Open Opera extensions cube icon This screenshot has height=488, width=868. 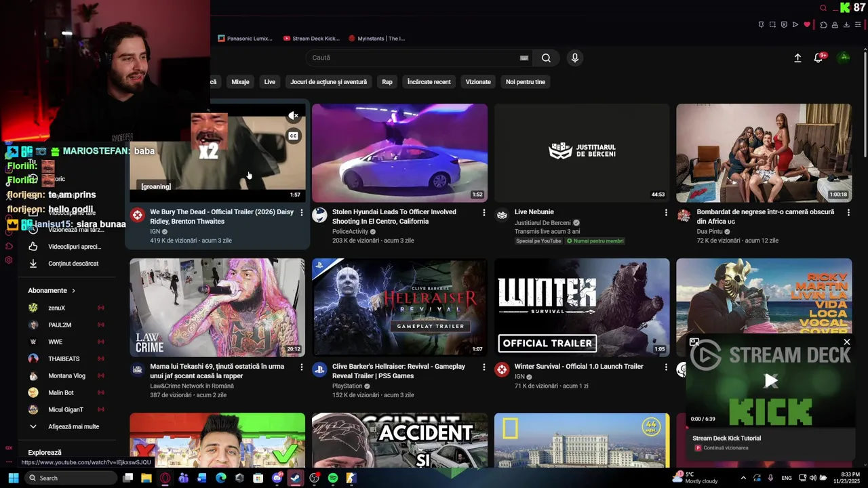[x=823, y=25]
